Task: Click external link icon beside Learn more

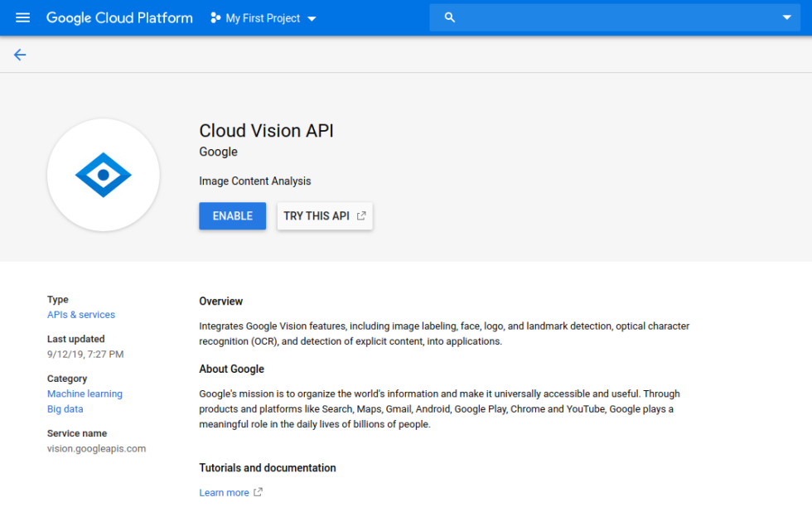Action: 258,492
